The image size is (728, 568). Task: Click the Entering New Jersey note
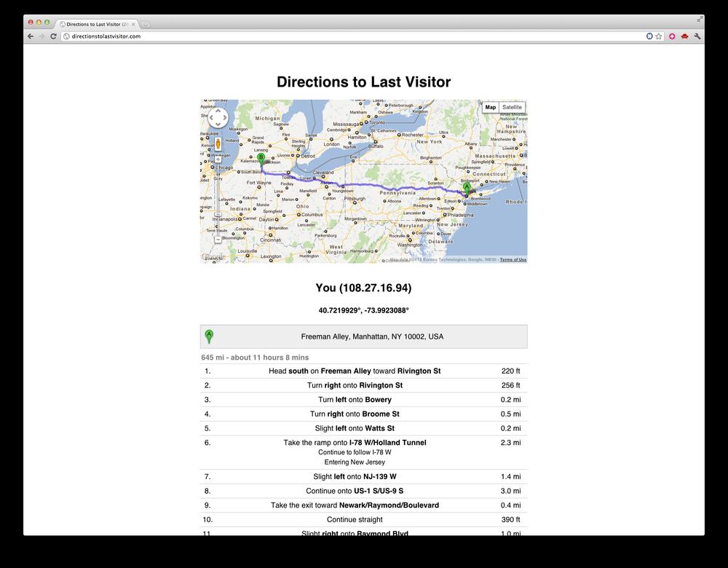click(x=355, y=462)
